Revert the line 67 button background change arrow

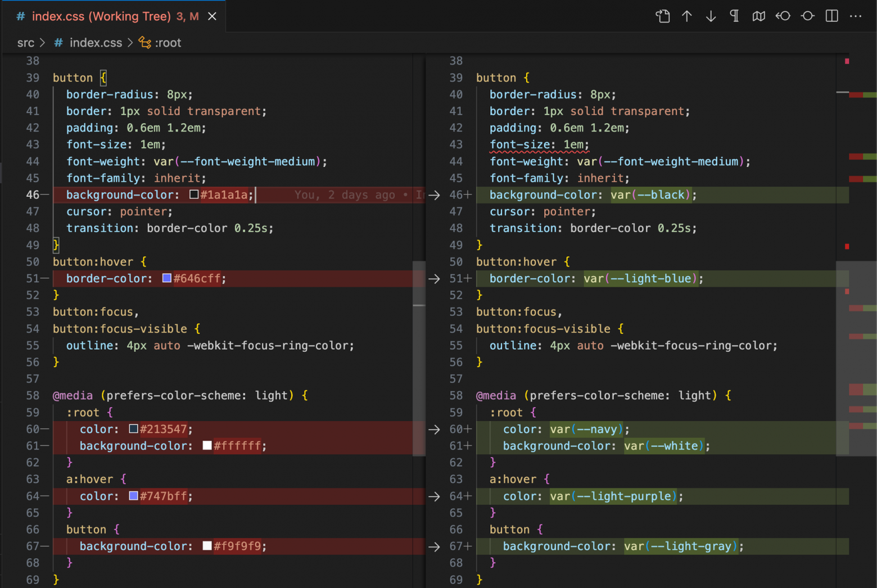(x=435, y=546)
